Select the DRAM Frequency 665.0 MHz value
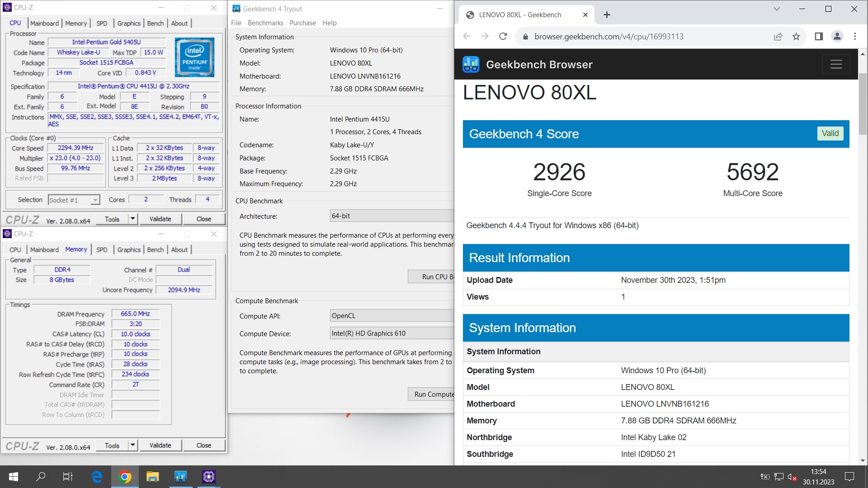Image resolution: width=868 pixels, height=488 pixels. (x=135, y=314)
